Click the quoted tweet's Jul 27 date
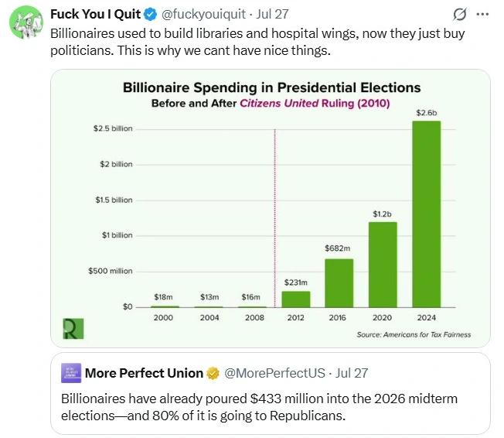Image resolution: width=504 pixels, height=438 pixels. (x=352, y=373)
